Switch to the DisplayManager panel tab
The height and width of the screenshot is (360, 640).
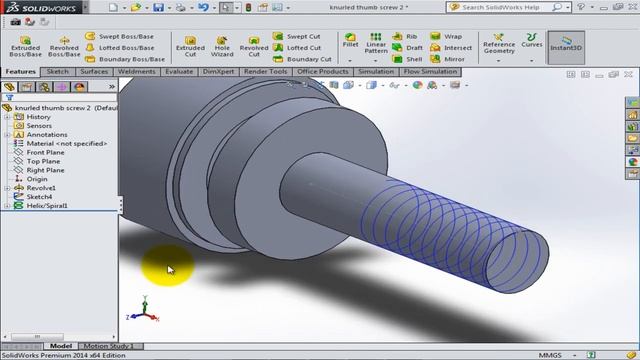[79, 87]
